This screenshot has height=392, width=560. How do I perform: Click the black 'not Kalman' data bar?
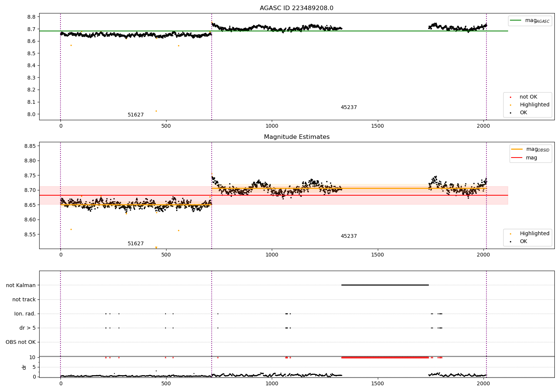coord(385,285)
